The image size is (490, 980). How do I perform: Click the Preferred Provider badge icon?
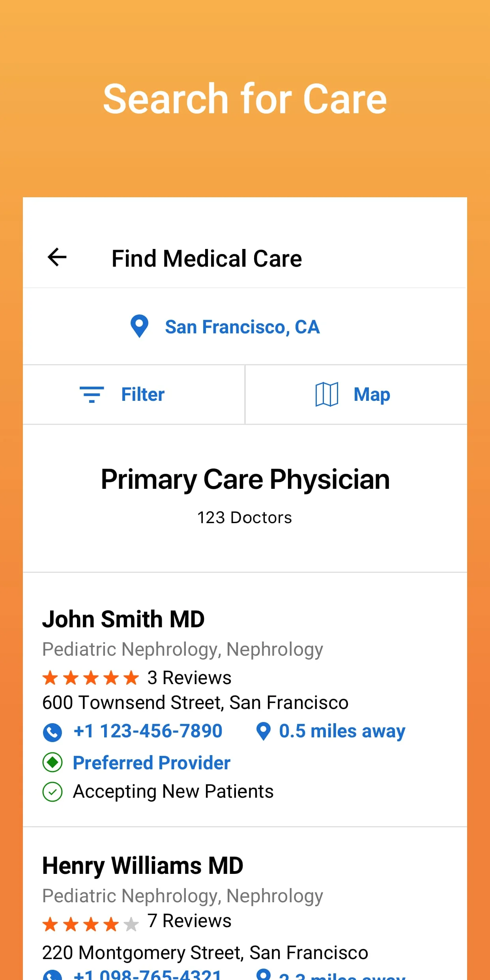(x=52, y=762)
